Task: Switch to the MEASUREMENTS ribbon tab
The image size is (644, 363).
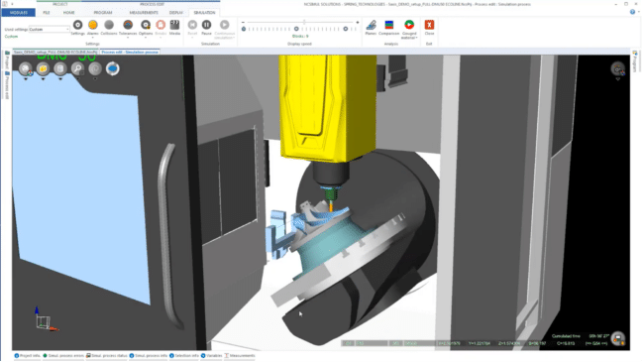Action: pyautogui.click(x=144, y=13)
